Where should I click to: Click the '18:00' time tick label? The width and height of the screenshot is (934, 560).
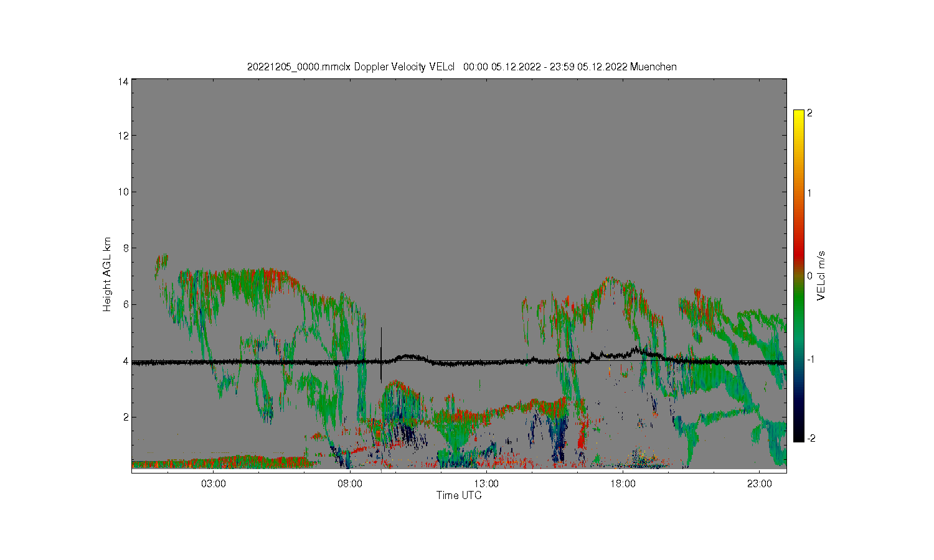tap(623, 483)
